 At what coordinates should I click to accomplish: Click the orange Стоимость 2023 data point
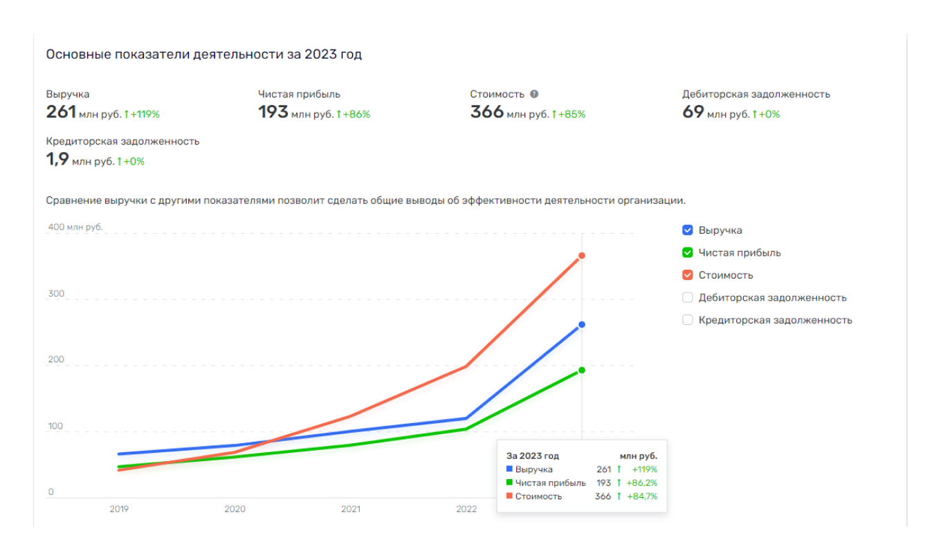(x=582, y=256)
